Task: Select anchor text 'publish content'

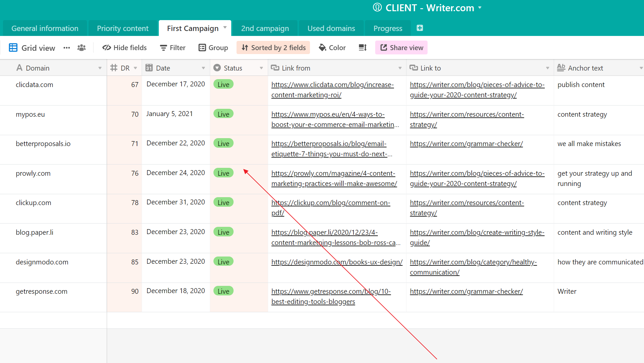Action: pos(581,85)
